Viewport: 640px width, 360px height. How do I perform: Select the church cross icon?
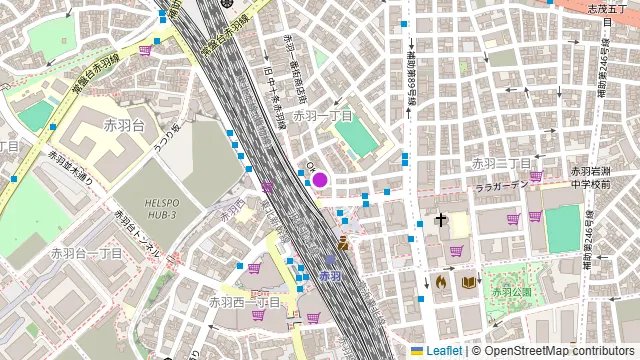440,220
